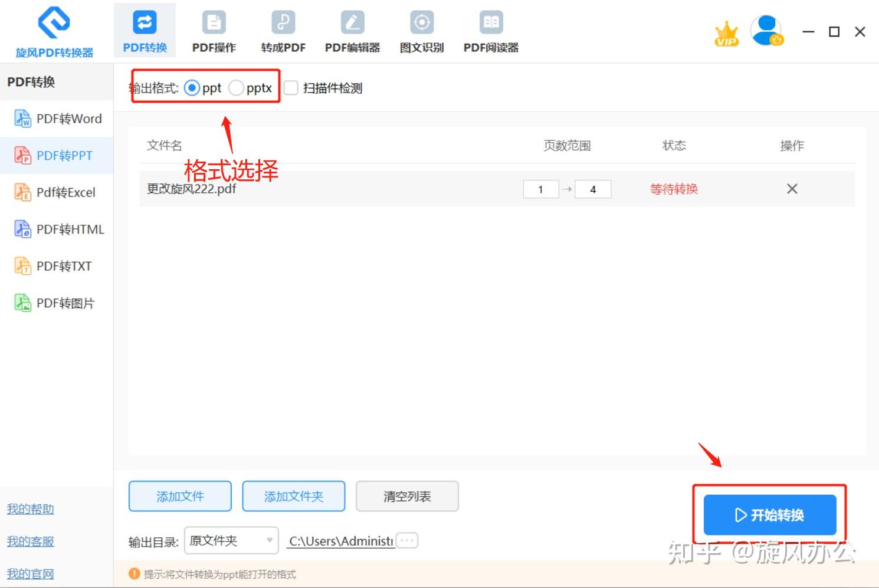This screenshot has width=879, height=588.
Task: Launch the PDF阅读器 tab
Action: (x=491, y=31)
